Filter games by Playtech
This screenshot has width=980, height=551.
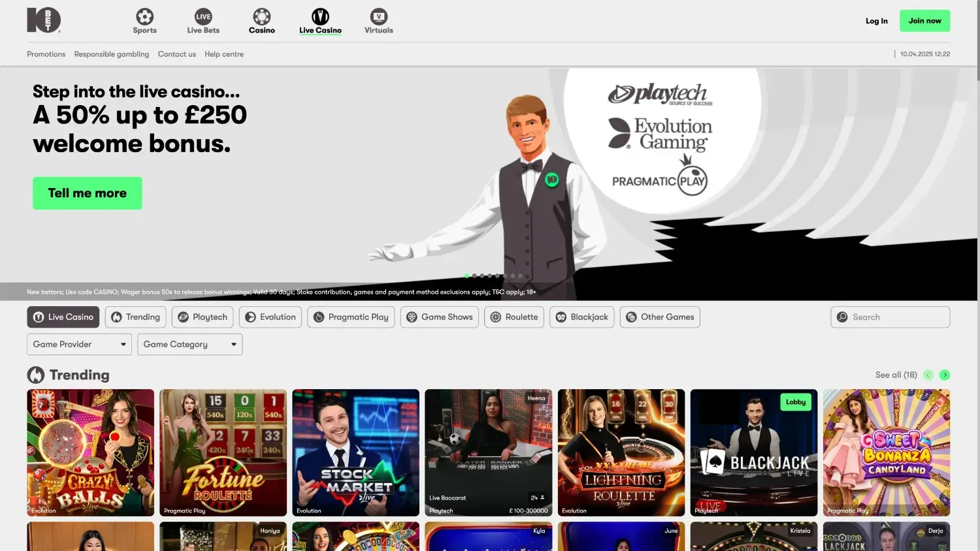tap(203, 317)
